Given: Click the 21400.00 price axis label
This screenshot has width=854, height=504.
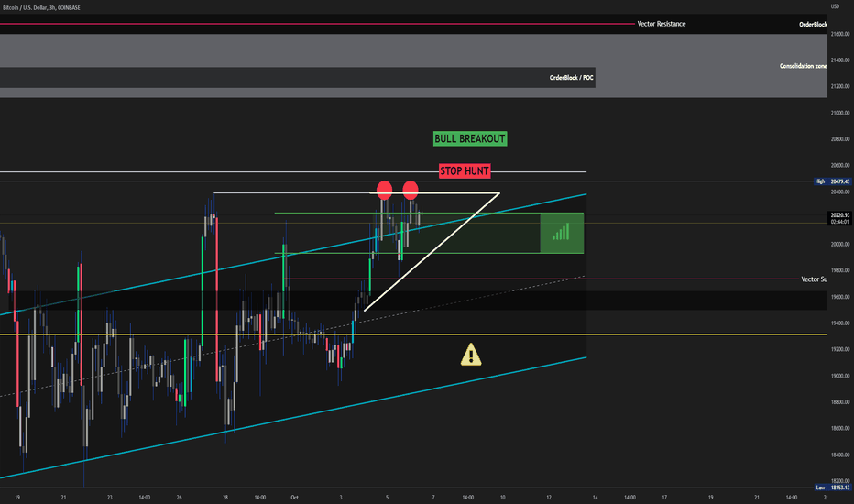Looking at the screenshot, I should click(840, 60).
